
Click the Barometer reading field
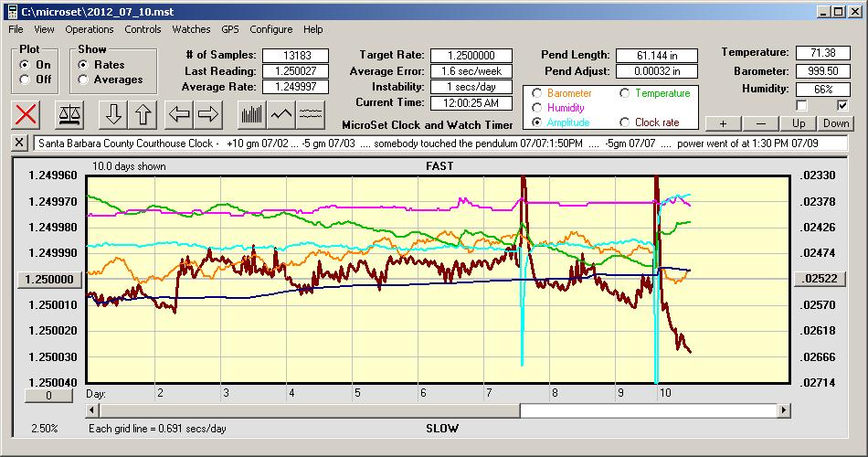coord(822,71)
